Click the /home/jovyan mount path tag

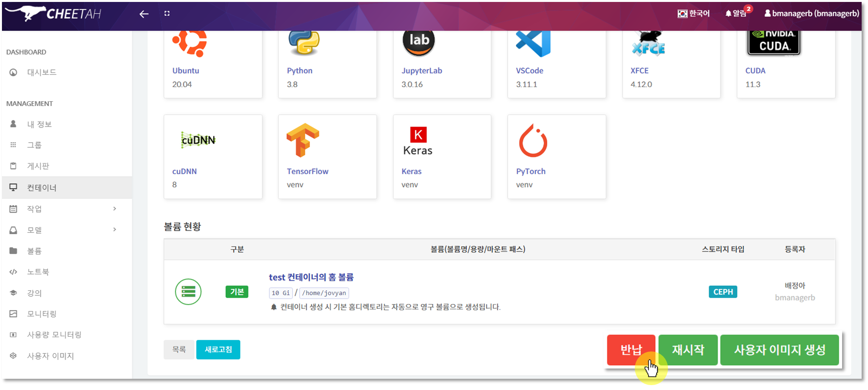click(x=324, y=293)
